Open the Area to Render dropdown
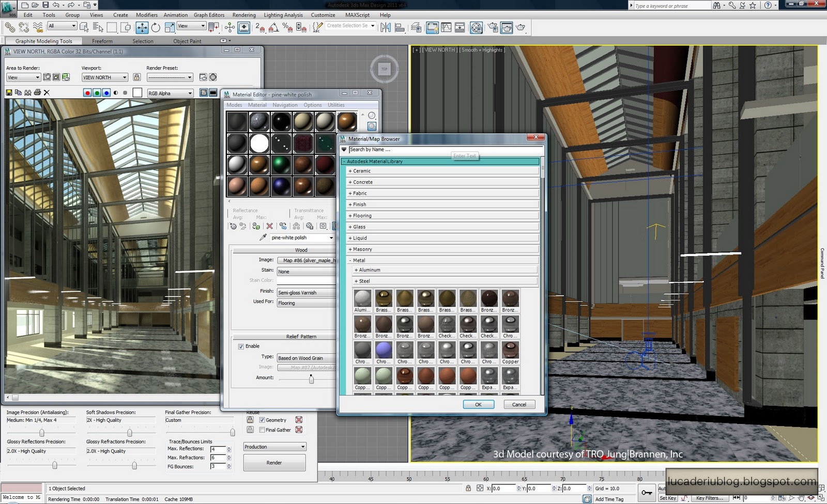The width and height of the screenshot is (827, 504). [23, 77]
